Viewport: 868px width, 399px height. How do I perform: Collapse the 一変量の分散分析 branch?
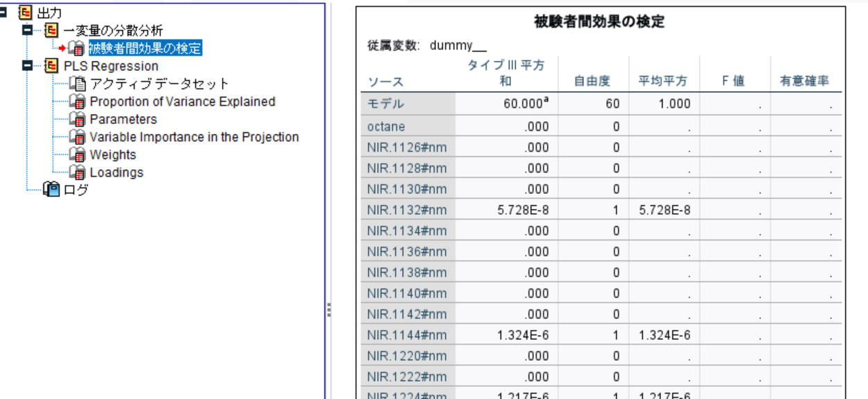(27, 30)
